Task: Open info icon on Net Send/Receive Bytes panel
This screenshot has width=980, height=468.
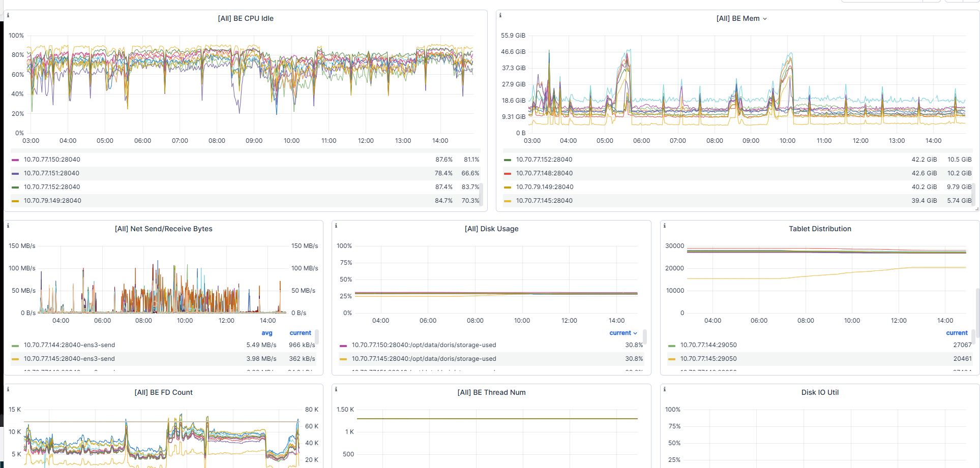Action: click(x=8, y=226)
